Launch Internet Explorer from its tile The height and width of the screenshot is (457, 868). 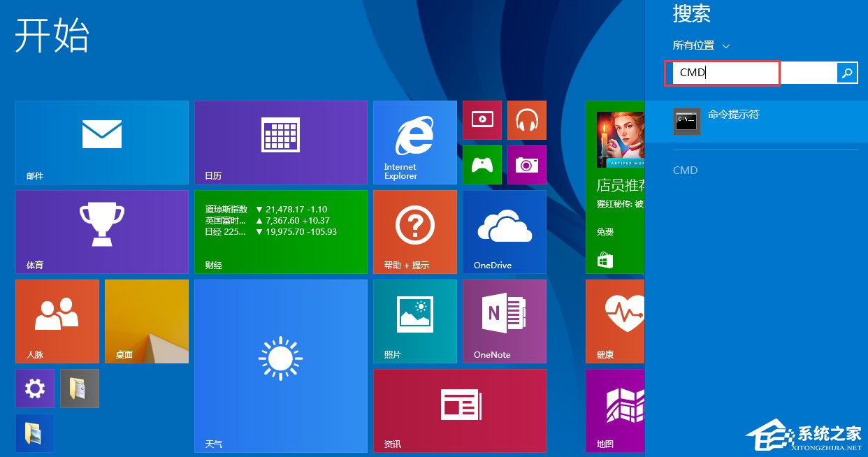click(414, 142)
